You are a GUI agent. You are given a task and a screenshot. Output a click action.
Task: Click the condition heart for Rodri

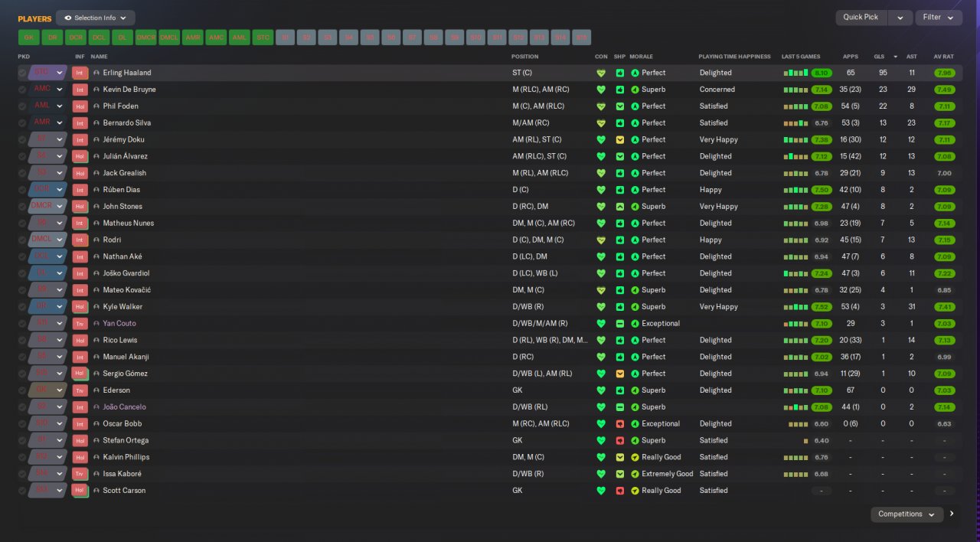tap(601, 240)
